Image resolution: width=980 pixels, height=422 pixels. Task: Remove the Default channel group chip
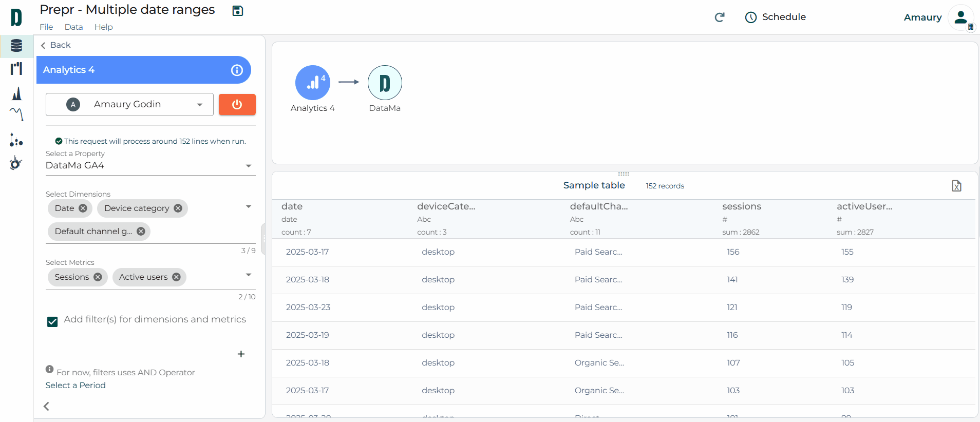[x=141, y=232]
